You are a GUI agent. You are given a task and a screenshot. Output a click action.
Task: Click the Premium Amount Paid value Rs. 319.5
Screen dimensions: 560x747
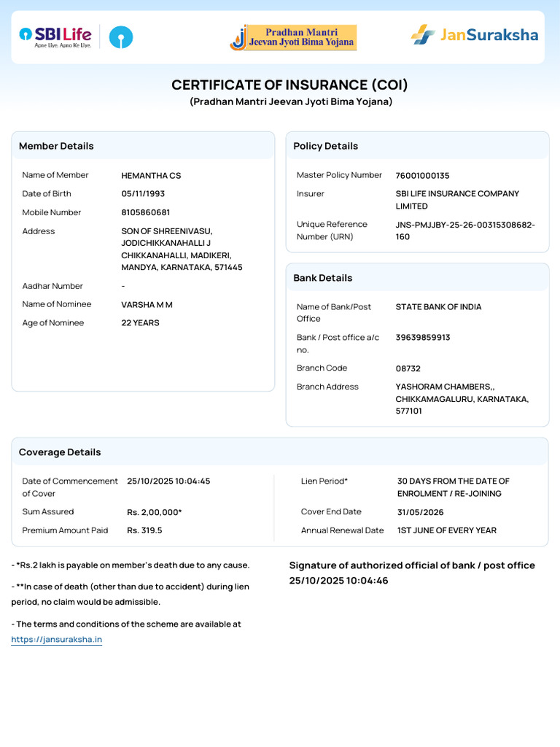click(x=144, y=530)
